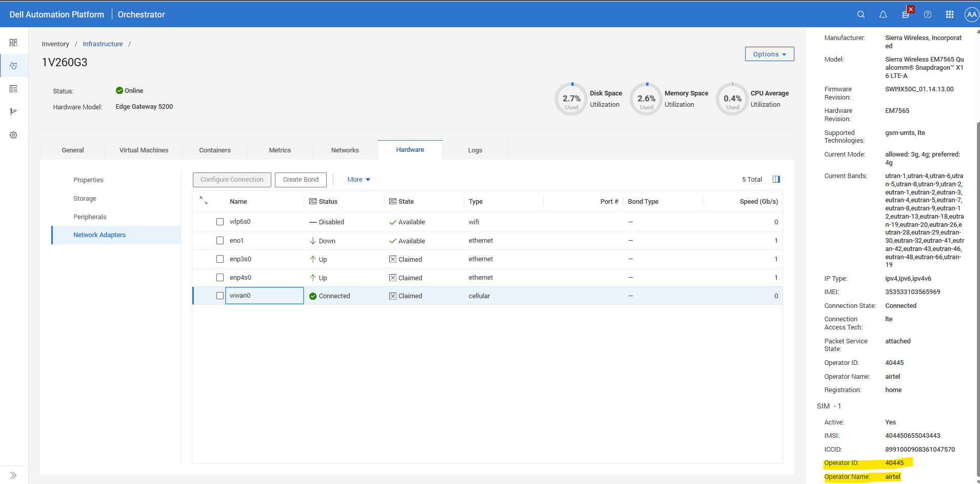This screenshot has width=980, height=484.
Task: Open the Options dropdown
Action: point(769,54)
